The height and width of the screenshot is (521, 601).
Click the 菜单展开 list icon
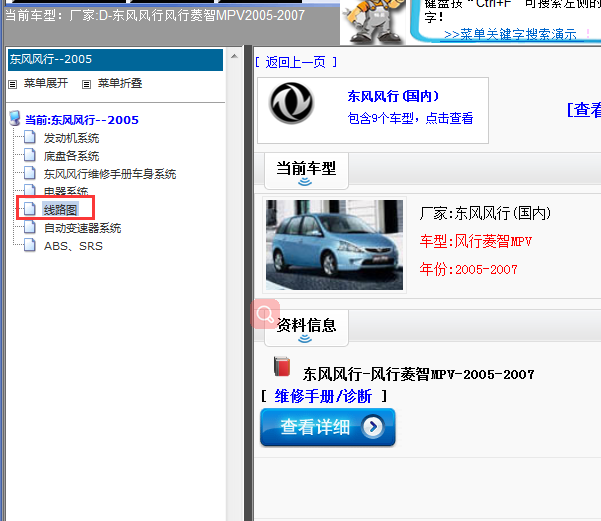click(13, 84)
